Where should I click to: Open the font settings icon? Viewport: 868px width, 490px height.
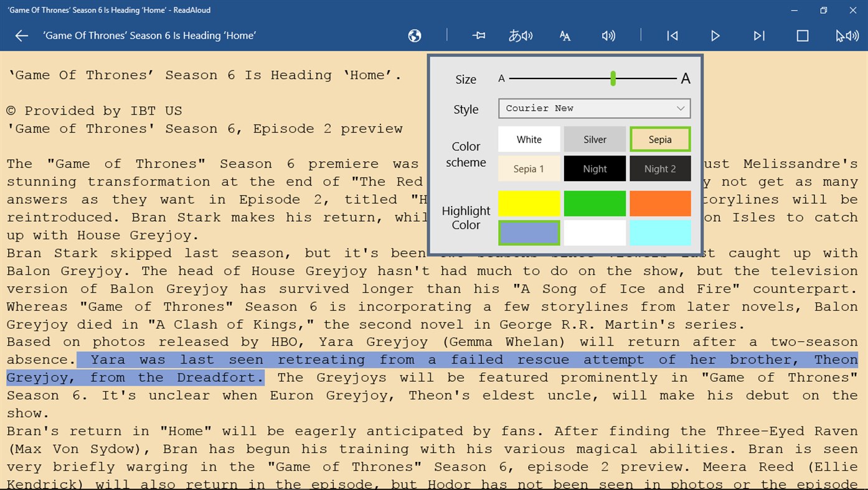click(x=564, y=35)
